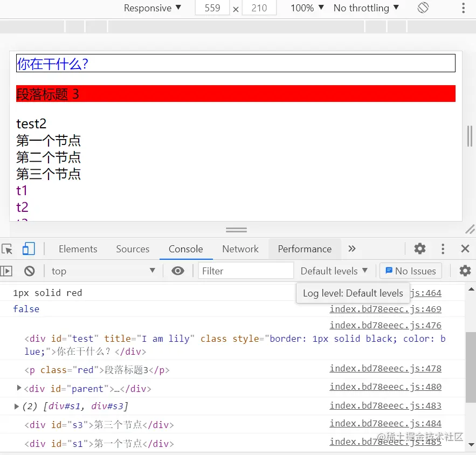Switch to the Network tab

(240, 249)
